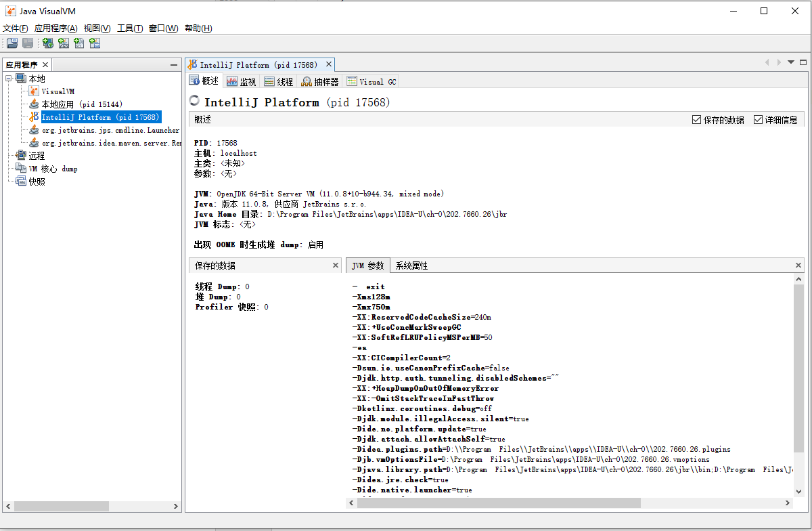Image resolution: width=812 pixels, height=531 pixels.
Task: Click the -XX:+HeapDumpOnOutOfMemoryError line
Action: click(x=426, y=388)
